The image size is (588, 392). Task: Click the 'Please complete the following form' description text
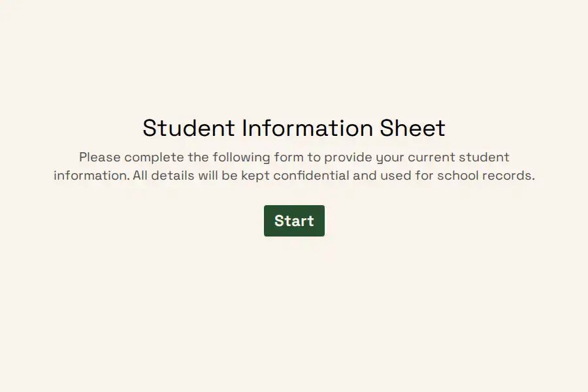tap(294, 166)
